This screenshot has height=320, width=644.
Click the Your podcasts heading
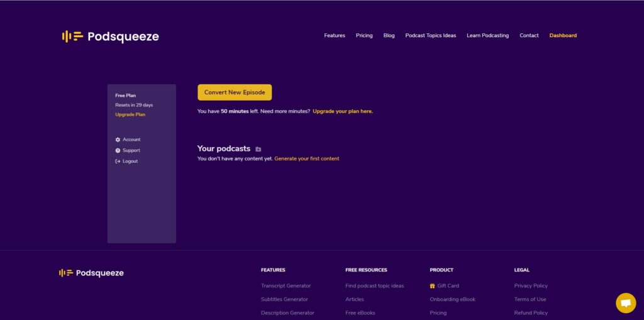click(x=223, y=149)
